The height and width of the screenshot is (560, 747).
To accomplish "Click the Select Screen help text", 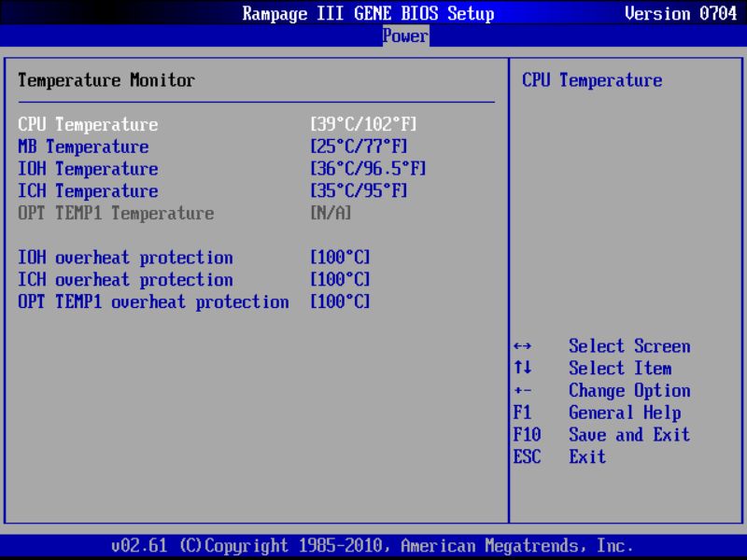I will [629, 346].
